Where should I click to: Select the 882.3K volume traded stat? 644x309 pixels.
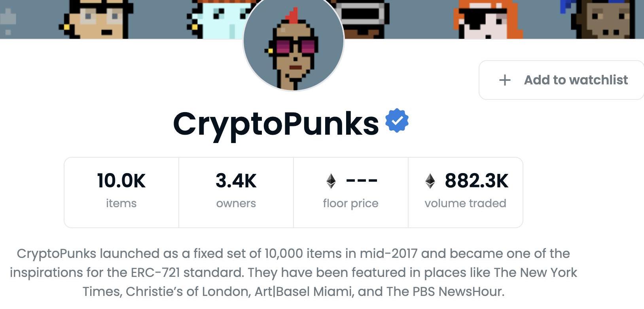[466, 193]
